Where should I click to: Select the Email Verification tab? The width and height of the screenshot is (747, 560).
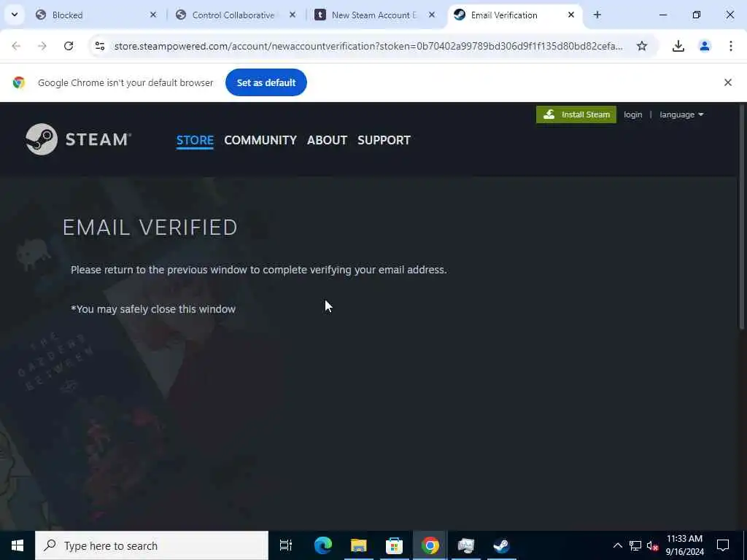514,15
